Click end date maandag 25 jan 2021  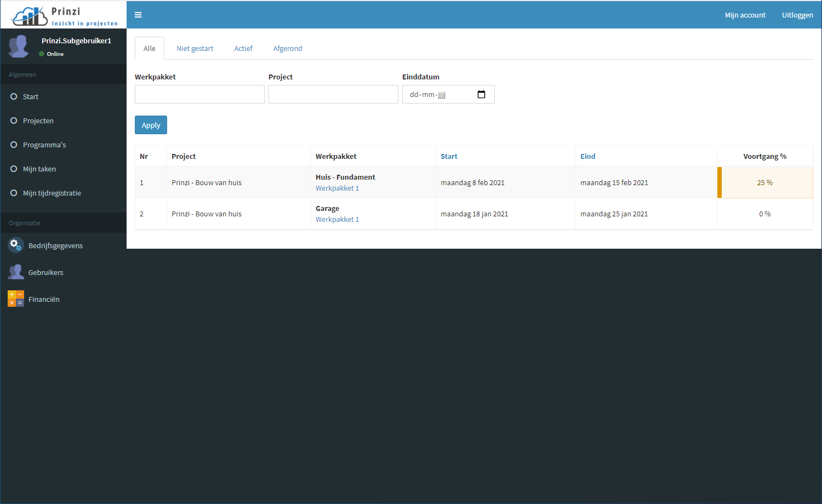pyautogui.click(x=614, y=214)
